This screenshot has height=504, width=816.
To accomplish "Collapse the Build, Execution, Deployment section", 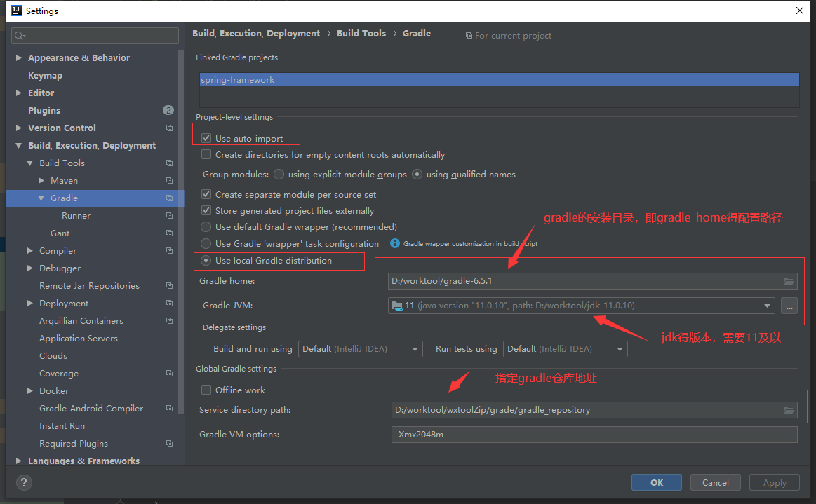I will point(19,146).
